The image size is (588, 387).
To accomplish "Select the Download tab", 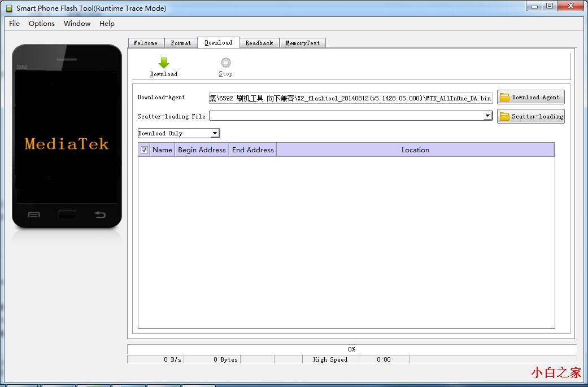I will coord(218,42).
